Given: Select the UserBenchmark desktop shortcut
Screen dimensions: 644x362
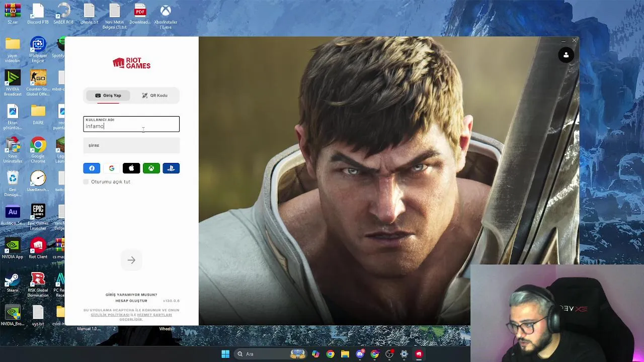Looking at the screenshot, I should tap(38, 182).
